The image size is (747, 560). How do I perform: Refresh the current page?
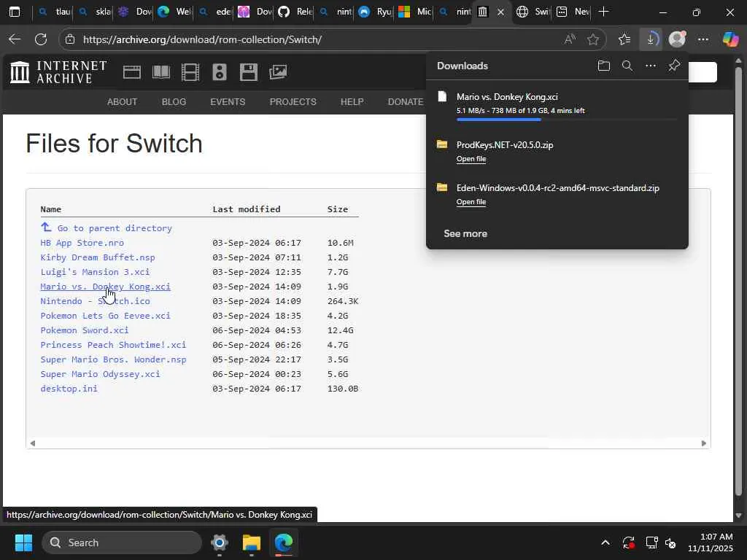(x=41, y=39)
